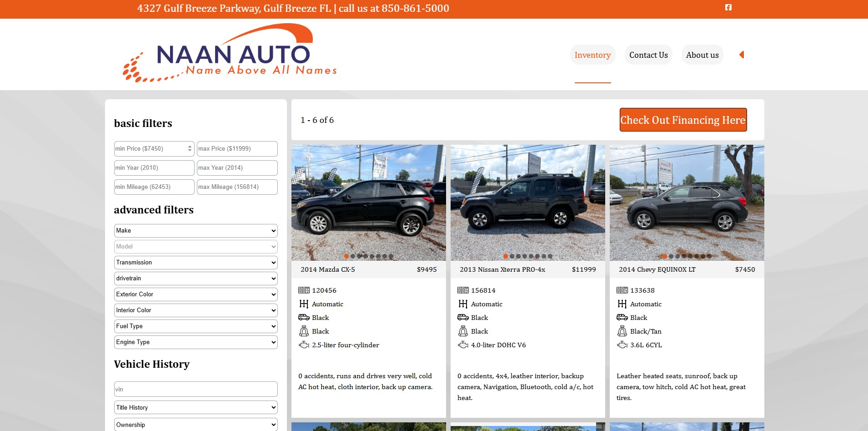
Task: Select first carousel dot on Mazda CX-5 photo
Action: click(346, 256)
